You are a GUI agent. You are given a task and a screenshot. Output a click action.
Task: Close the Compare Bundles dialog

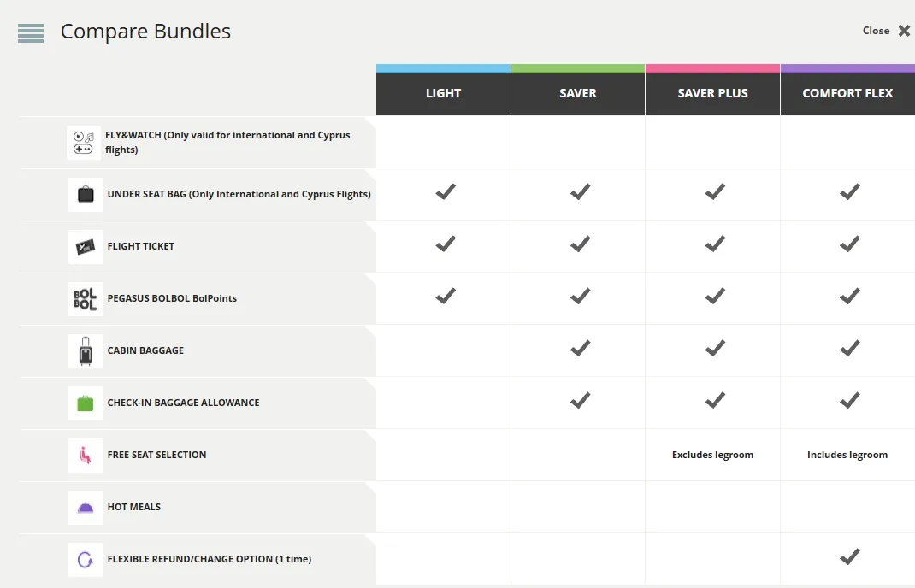pos(886,31)
